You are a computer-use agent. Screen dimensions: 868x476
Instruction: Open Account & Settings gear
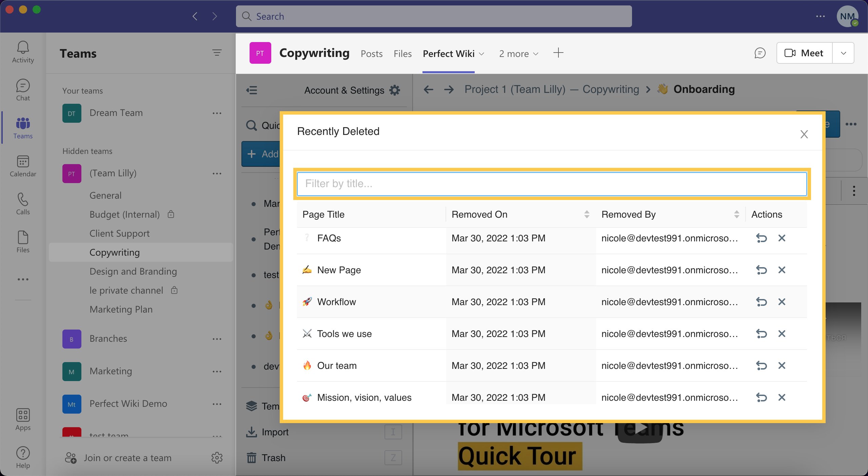395,90
